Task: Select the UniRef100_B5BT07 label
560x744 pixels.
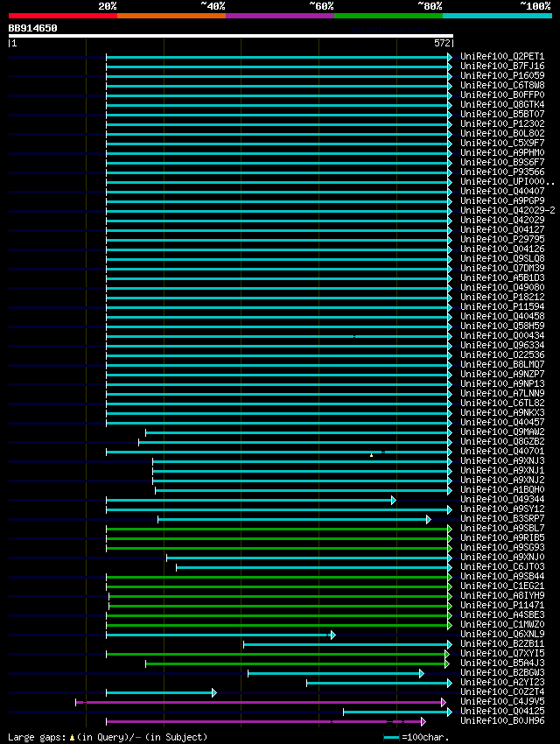Action: click(502, 114)
